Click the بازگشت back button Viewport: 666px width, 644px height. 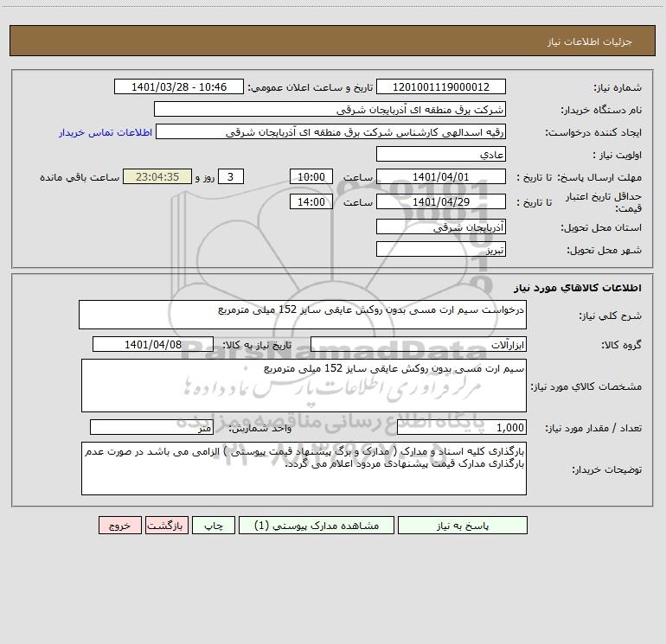tap(166, 525)
